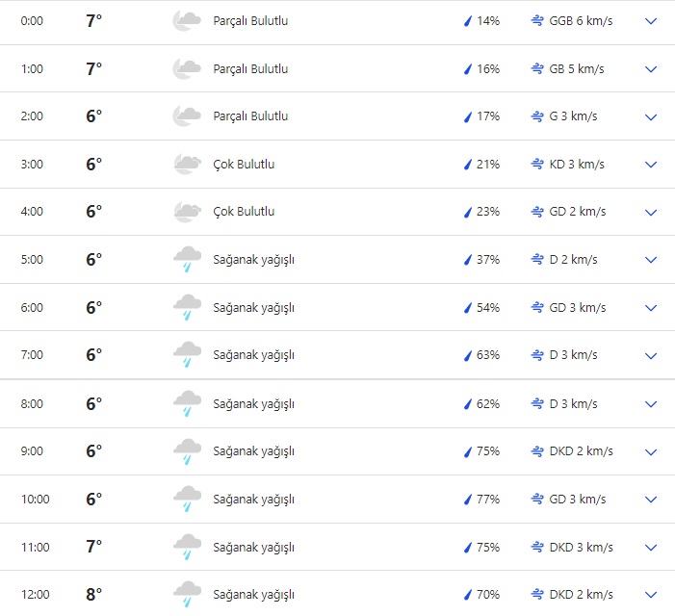This screenshot has height=616, width=675.
Task: Expand the 11:00 hourly row
Action: click(651, 548)
